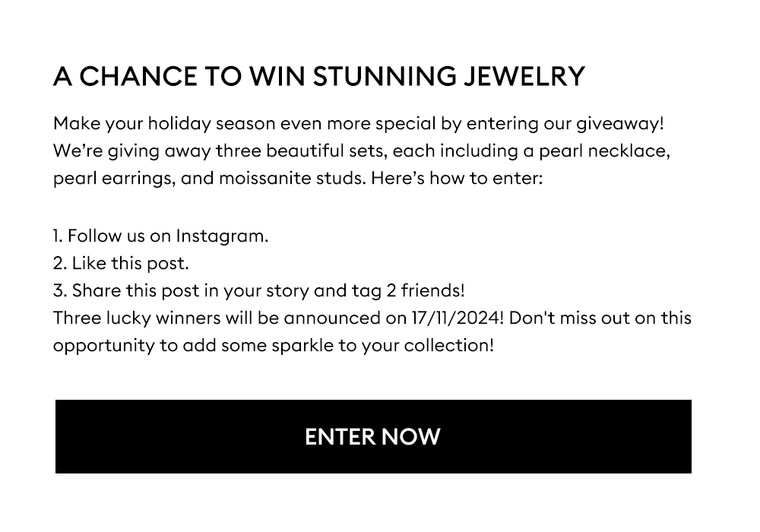Click the word 'collection!' at paragraph end

coord(449,346)
